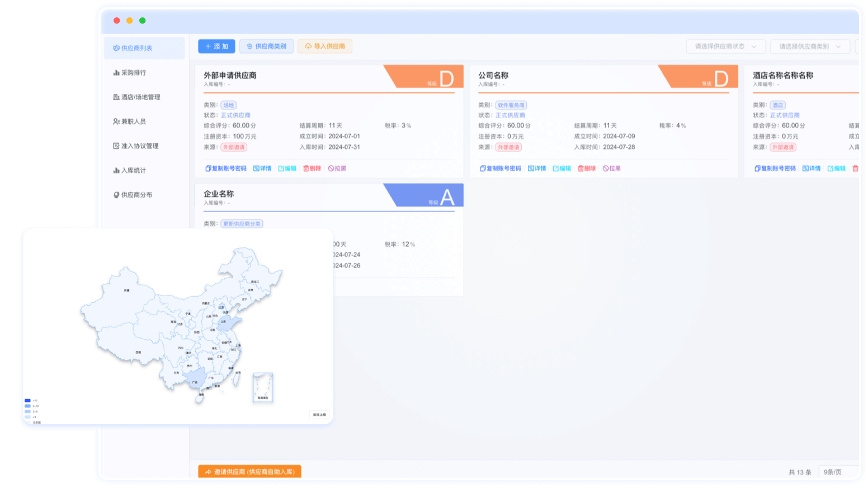Open 供应商类别 management button
868x487 pixels.
point(266,46)
